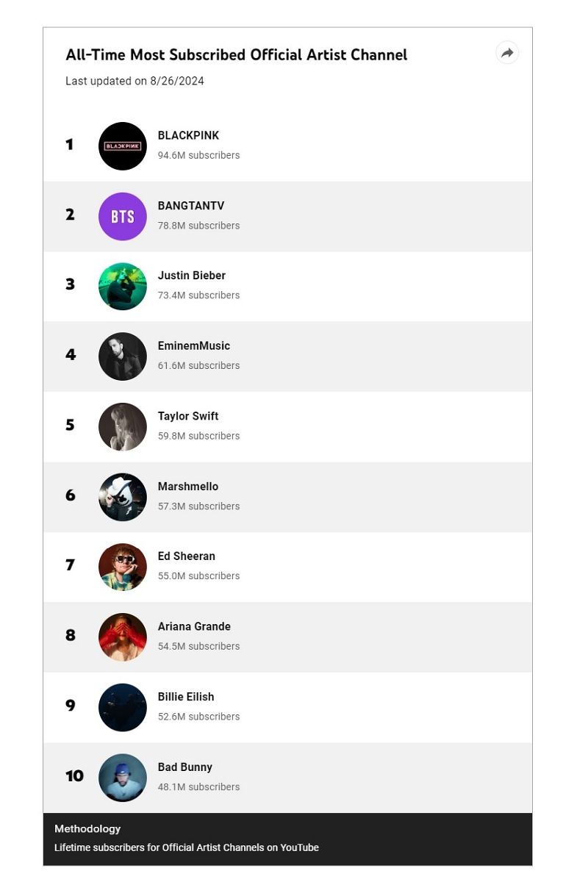
Task: Click Taylor Swift's profile avatar
Action: coord(123,427)
